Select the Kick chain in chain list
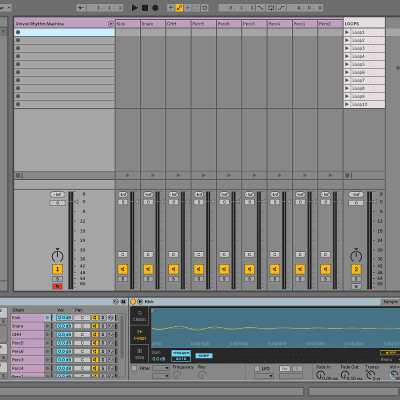400x400 pixels. [x=27, y=318]
